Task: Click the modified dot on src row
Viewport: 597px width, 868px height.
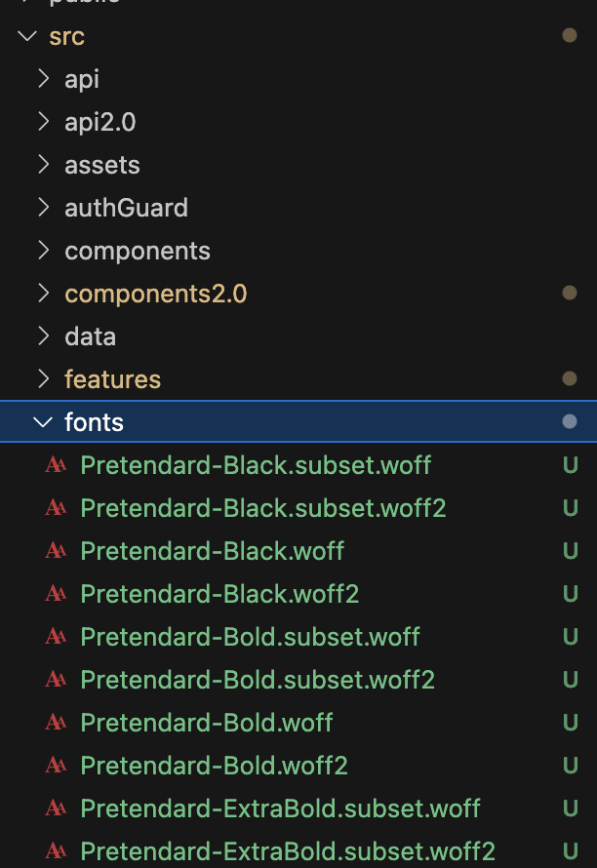Action: [570, 35]
